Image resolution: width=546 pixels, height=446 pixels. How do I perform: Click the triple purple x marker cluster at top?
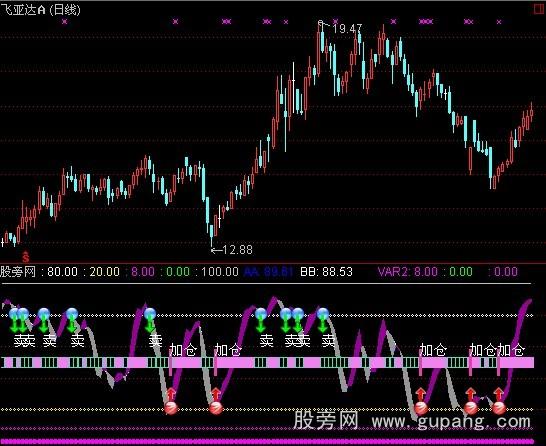pos(426,22)
